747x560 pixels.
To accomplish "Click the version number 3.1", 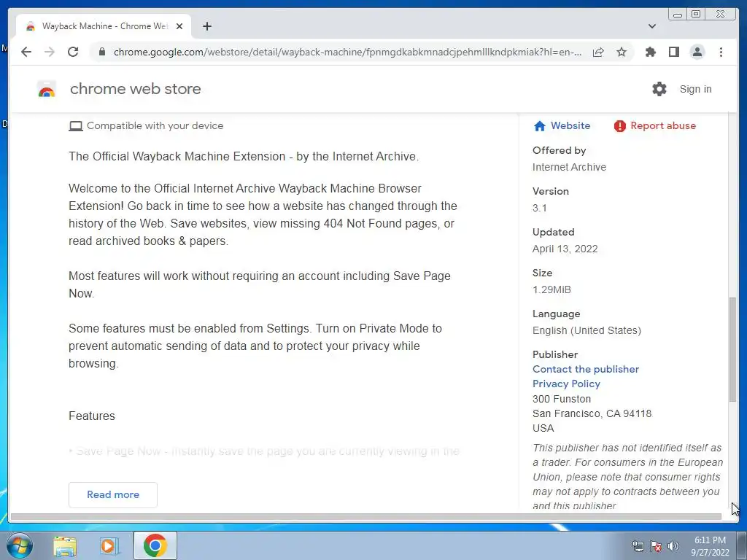I will pyautogui.click(x=539, y=208).
